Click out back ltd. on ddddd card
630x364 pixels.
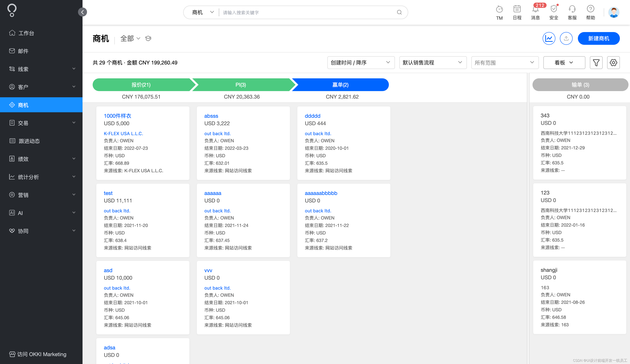click(x=318, y=133)
